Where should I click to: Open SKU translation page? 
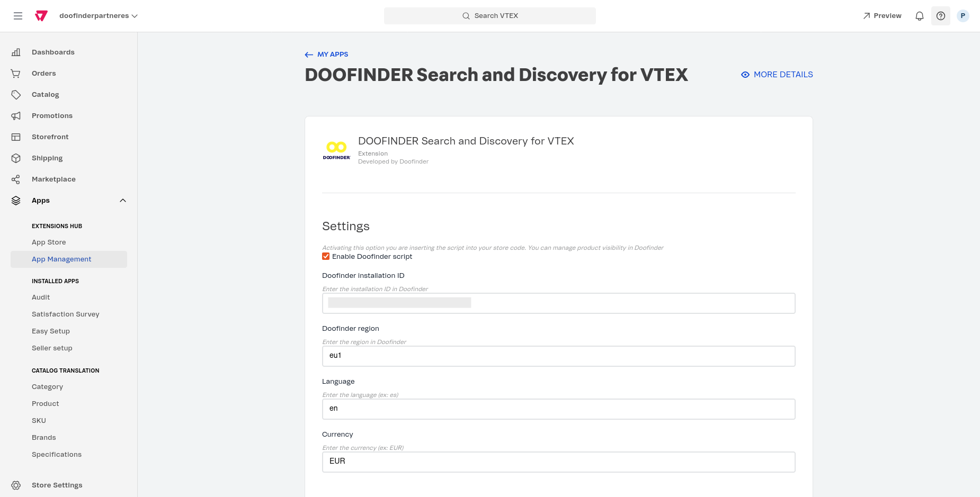[39, 421]
